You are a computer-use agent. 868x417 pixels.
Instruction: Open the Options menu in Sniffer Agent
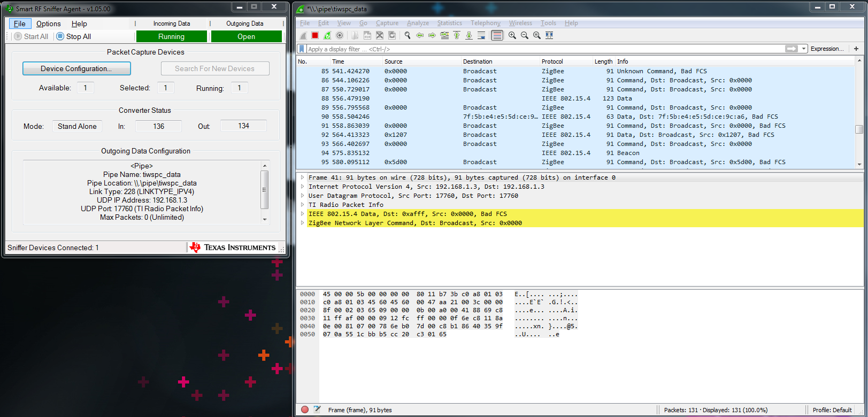(48, 24)
